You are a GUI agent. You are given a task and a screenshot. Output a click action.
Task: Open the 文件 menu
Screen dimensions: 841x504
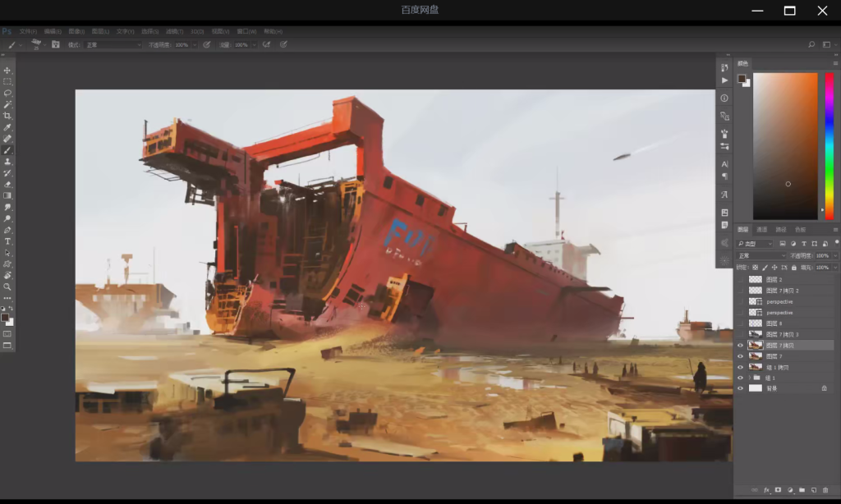[x=27, y=31]
